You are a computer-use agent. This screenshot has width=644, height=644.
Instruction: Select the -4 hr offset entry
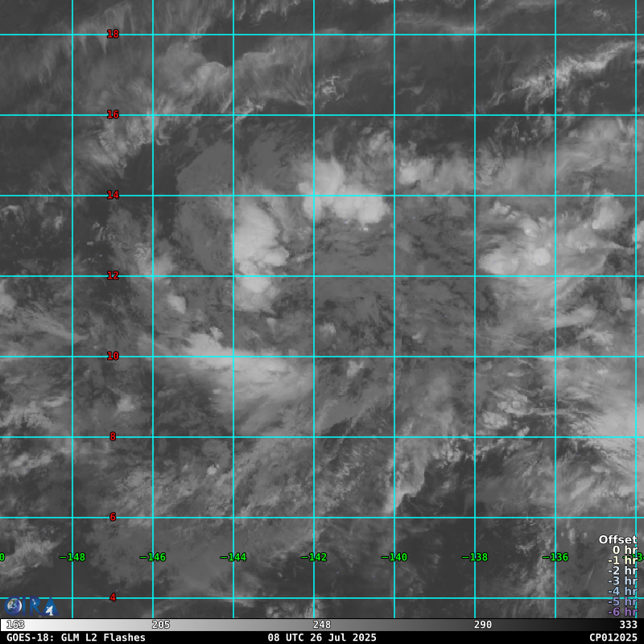(622, 592)
